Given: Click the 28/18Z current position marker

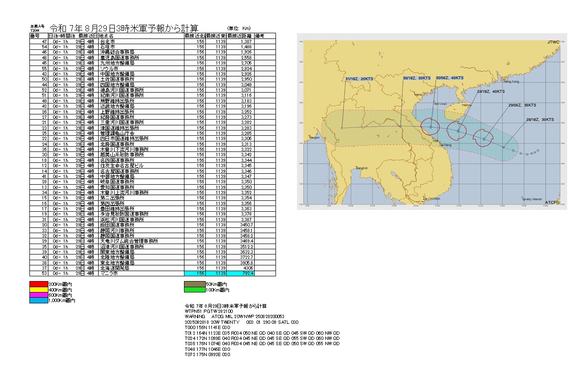Looking at the screenshot, I should coord(503,147).
